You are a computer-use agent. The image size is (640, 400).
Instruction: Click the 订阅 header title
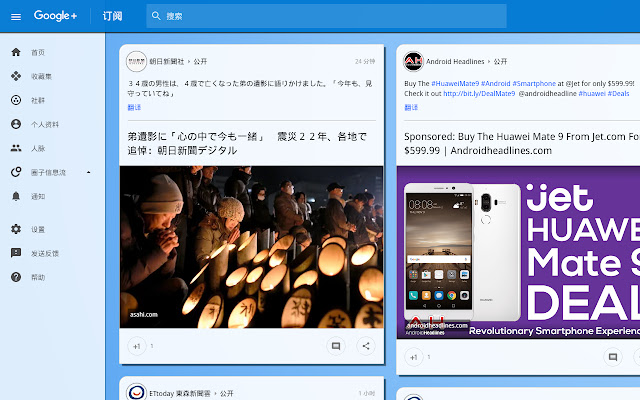click(x=112, y=16)
